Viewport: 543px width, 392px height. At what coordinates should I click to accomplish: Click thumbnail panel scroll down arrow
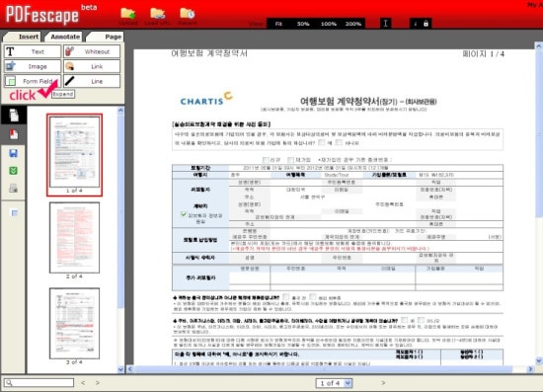tap(120, 369)
